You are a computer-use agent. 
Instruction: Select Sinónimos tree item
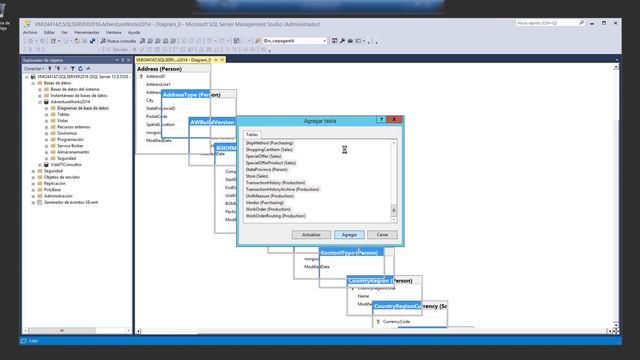(67, 133)
